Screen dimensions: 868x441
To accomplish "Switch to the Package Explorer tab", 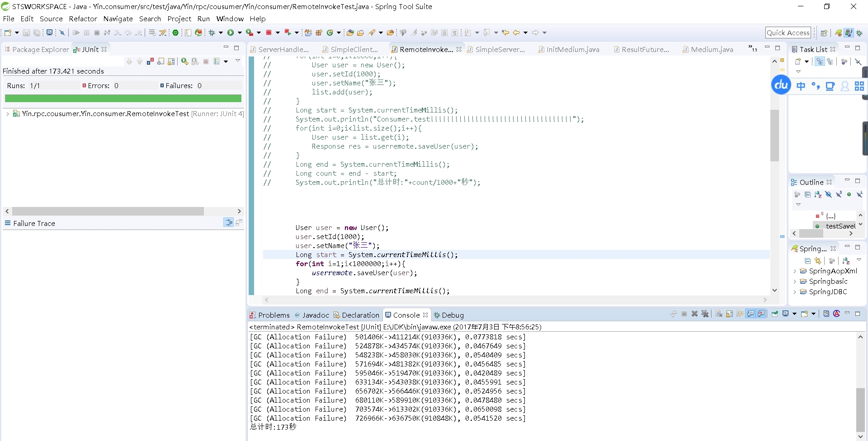I will (37, 49).
